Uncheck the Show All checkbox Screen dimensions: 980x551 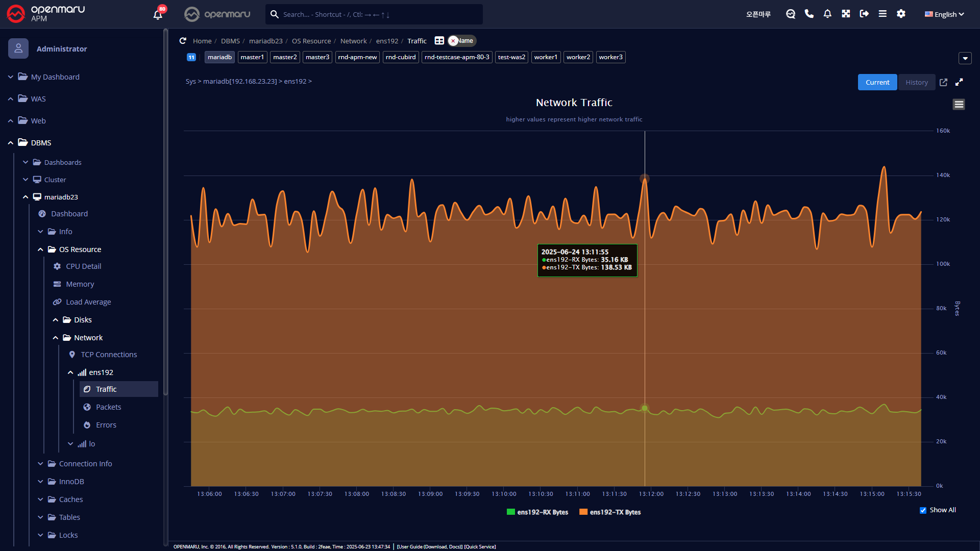point(923,510)
